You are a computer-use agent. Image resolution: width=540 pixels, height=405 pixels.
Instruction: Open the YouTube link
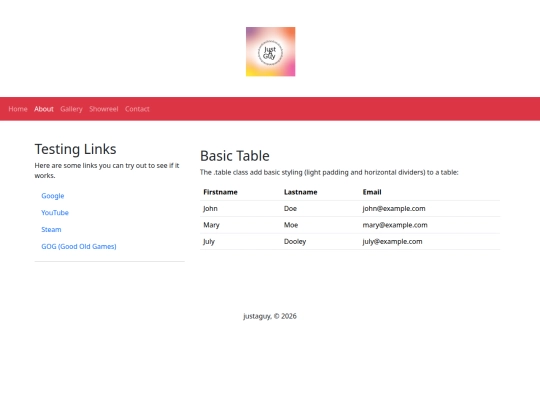[x=55, y=212]
